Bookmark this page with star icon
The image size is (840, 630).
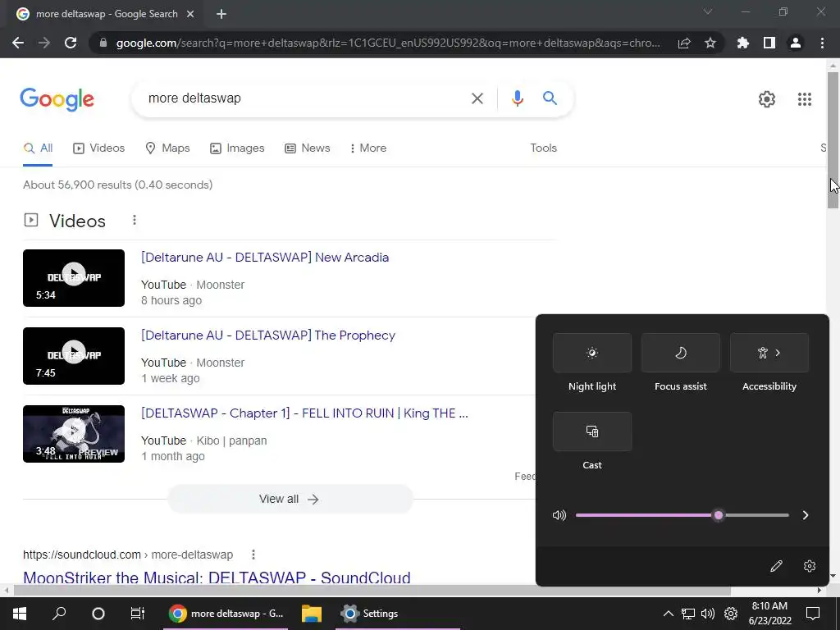(710, 43)
